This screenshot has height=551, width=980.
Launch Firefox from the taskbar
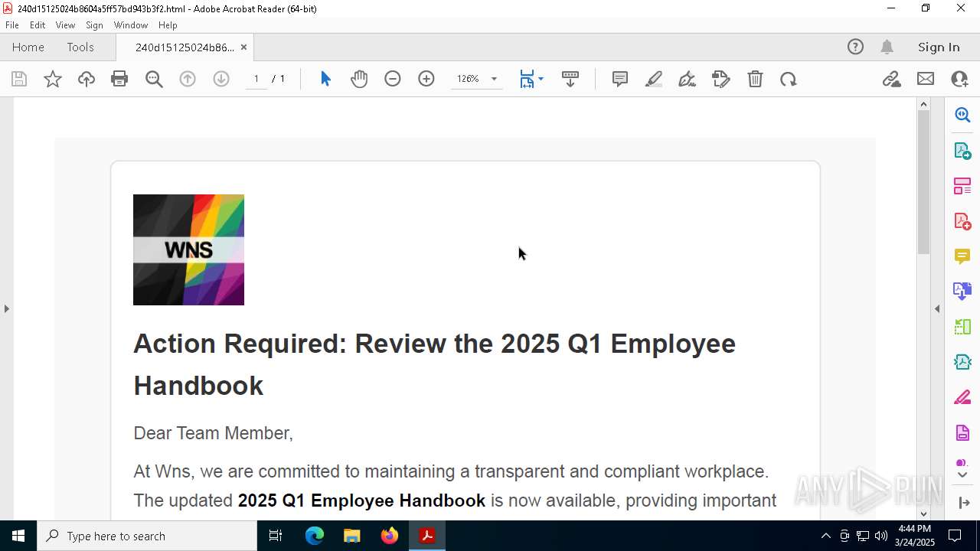tap(390, 536)
